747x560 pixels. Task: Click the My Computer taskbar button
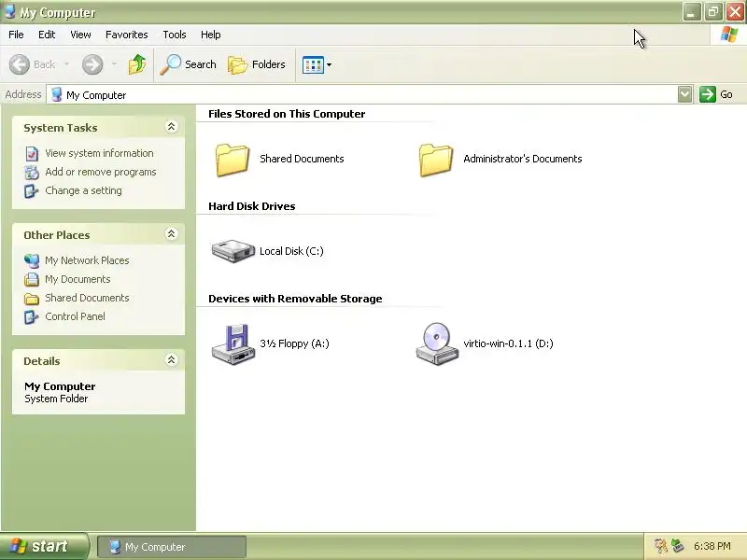click(x=172, y=547)
